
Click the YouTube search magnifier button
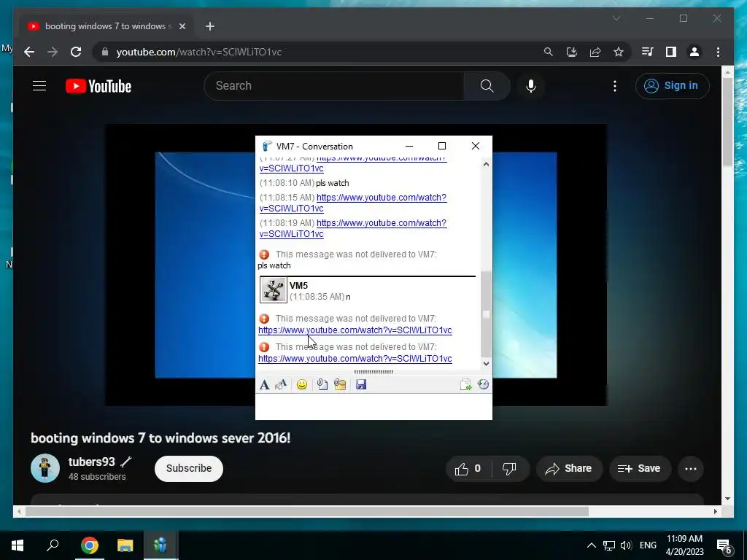[x=487, y=86]
